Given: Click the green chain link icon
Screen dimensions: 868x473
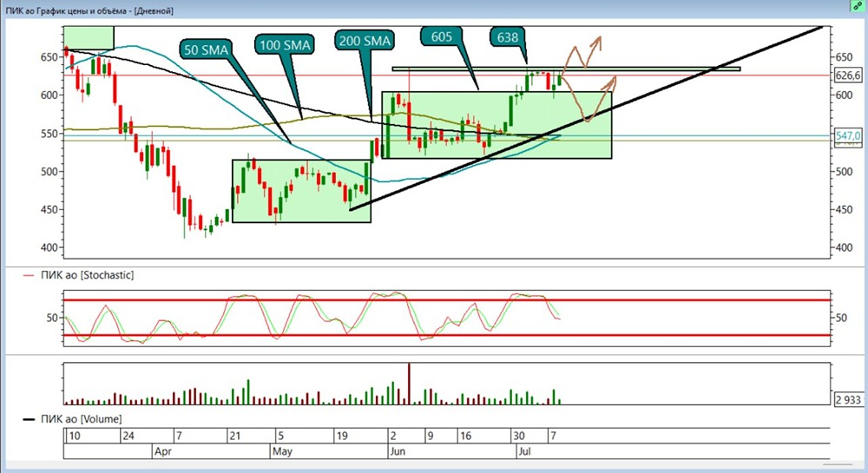Looking at the screenshot, I should (x=858, y=6).
